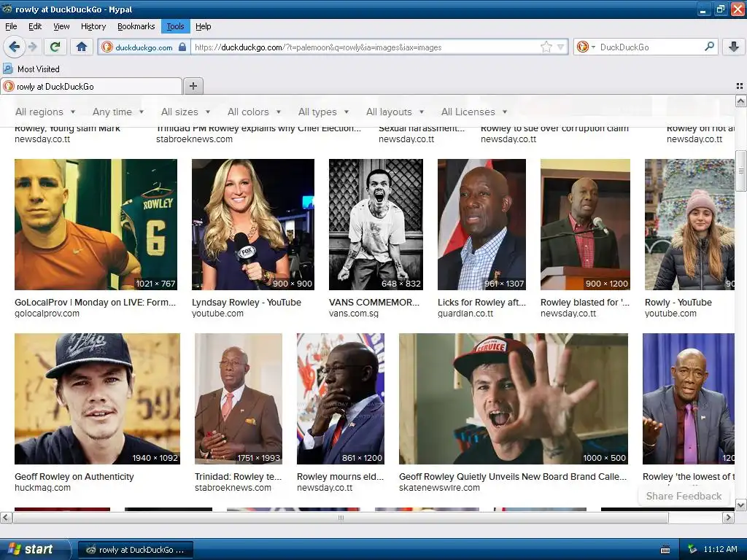Expand the All colors filter
The image size is (747, 560).
click(254, 112)
